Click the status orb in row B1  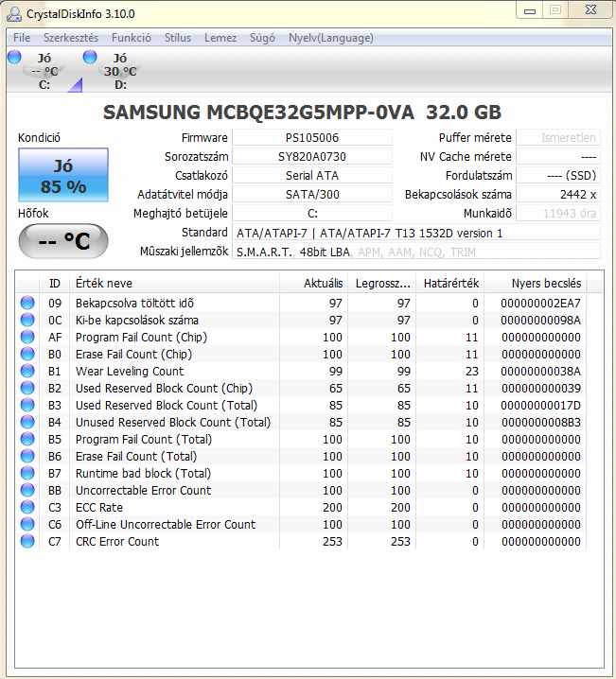pos(27,371)
